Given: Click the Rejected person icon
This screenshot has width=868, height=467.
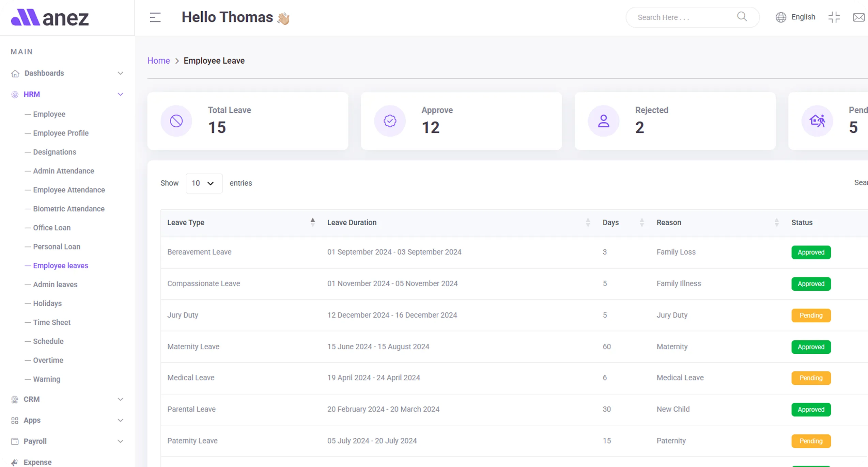Looking at the screenshot, I should point(603,121).
